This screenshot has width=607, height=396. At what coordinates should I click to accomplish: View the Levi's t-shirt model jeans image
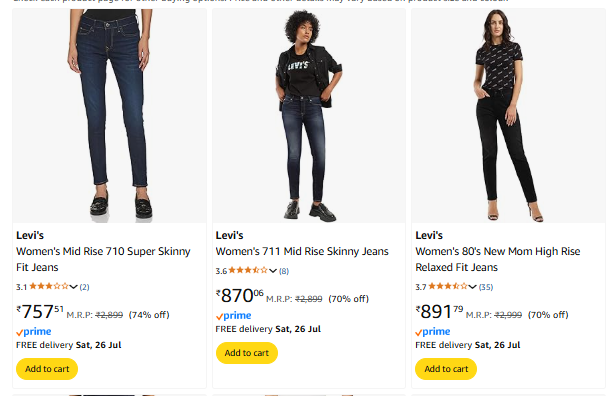pos(309,115)
